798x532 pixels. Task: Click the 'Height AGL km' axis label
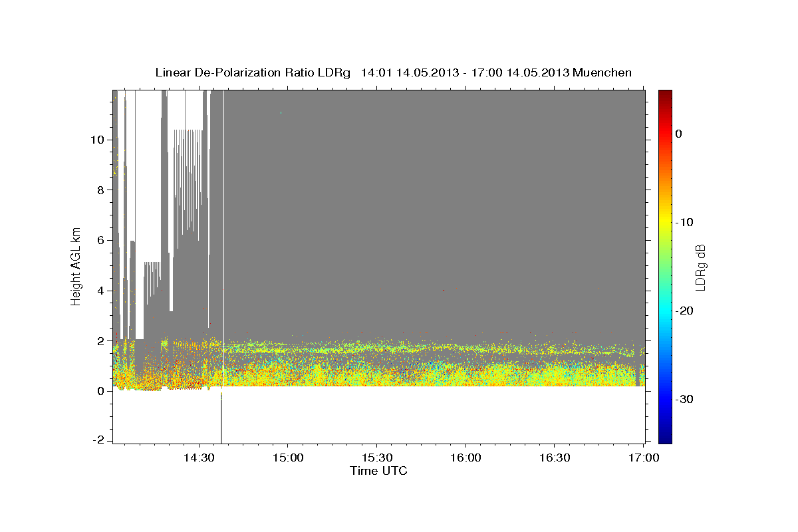pyautogui.click(x=76, y=266)
